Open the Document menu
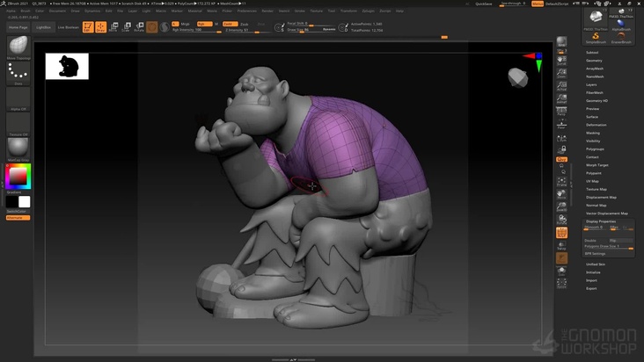644x362 pixels. coord(57,11)
